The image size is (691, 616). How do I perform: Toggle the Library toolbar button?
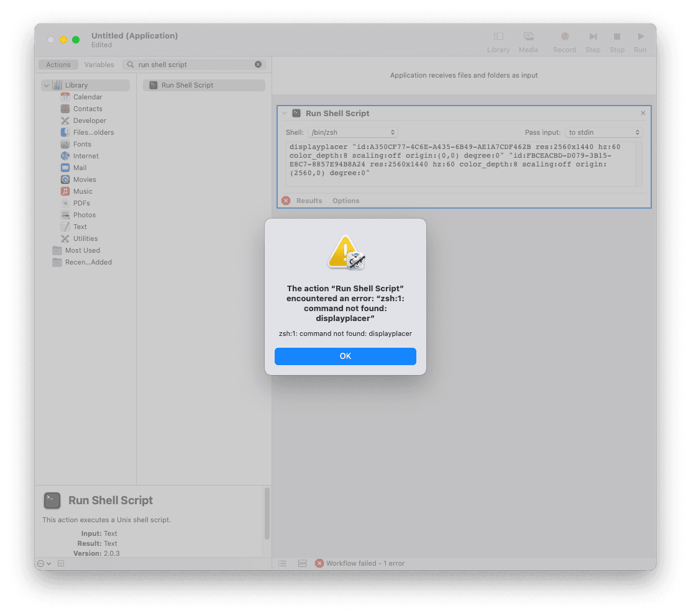tap(498, 42)
